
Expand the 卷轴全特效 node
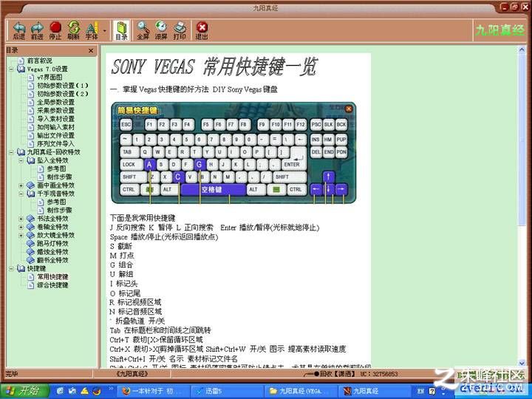click(x=21, y=227)
